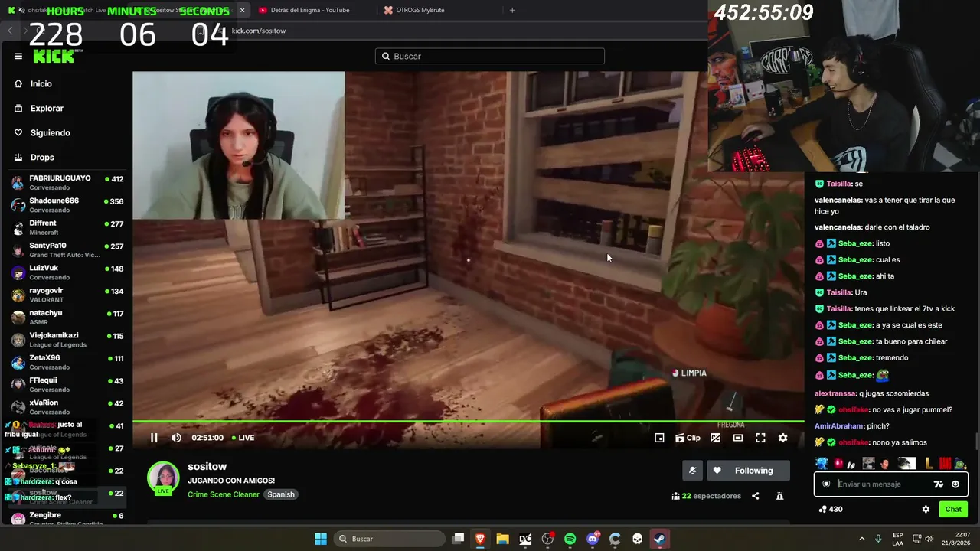The width and height of the screenshot is (980, 551).
Task: Open Task View on the taskbar
Action: tap(458, 539)
